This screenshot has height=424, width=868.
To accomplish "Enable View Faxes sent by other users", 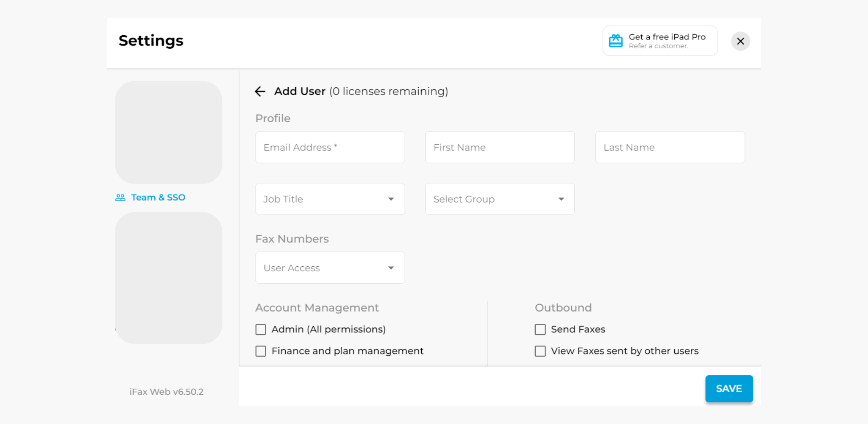I will coord(540,351).
